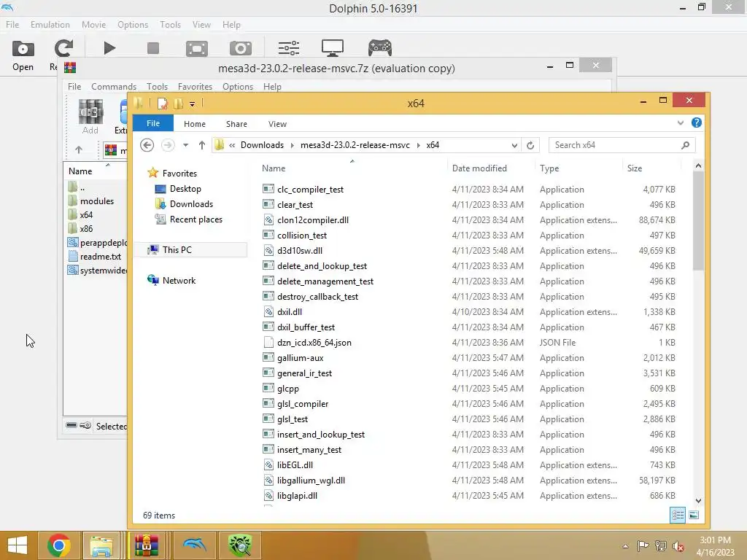Click Dolphin's Refresh toolbar icon
Image resolution: width=747 pixels, height=560 pixels.
pyautogui.click(x=63, y=49)
